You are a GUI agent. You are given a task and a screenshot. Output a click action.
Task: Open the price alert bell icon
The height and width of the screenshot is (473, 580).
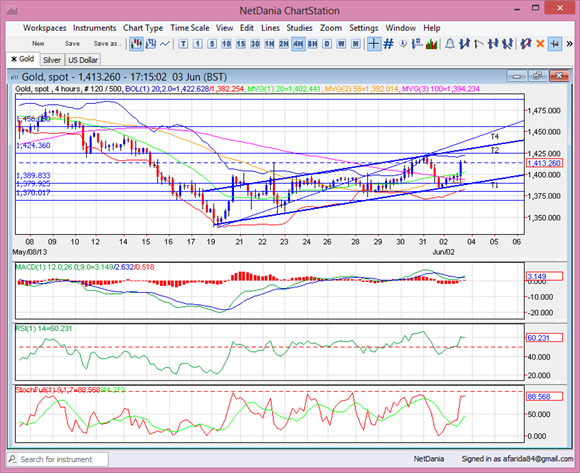[x=450, y=44]
